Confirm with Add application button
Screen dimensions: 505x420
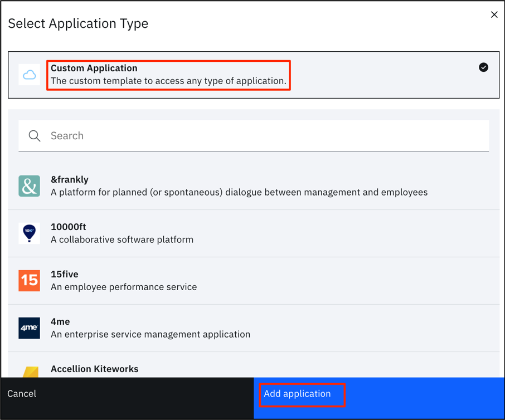pos(379,398)
